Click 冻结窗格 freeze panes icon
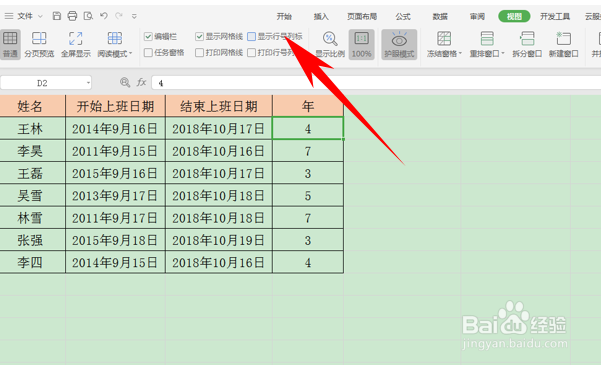The width and height of the screenshot is (603, 365). coord(444,39)
